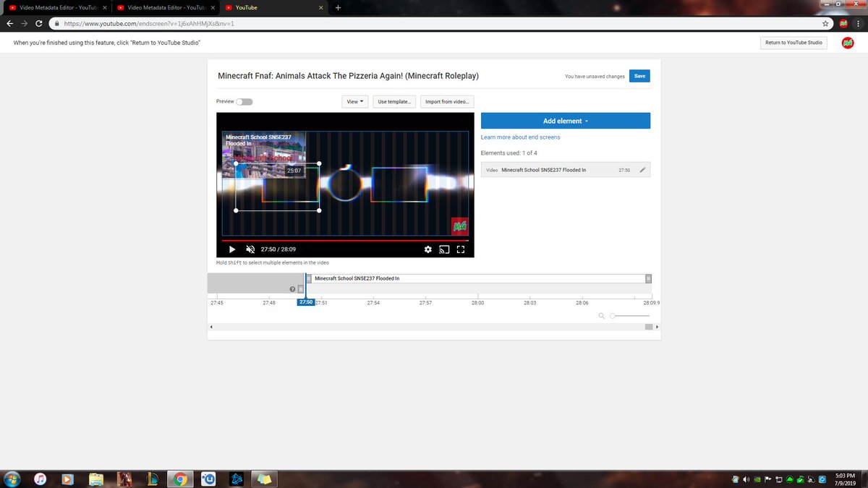Click the timeline scrollbar right arrow
The image size is (868, 488).
tap(657, 328)
